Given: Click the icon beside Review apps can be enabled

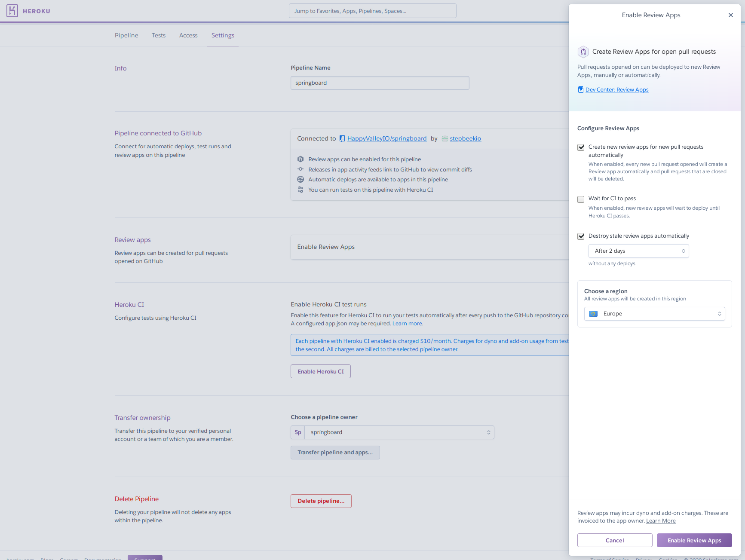Looking at the screenshot, I should pos(300,159).
